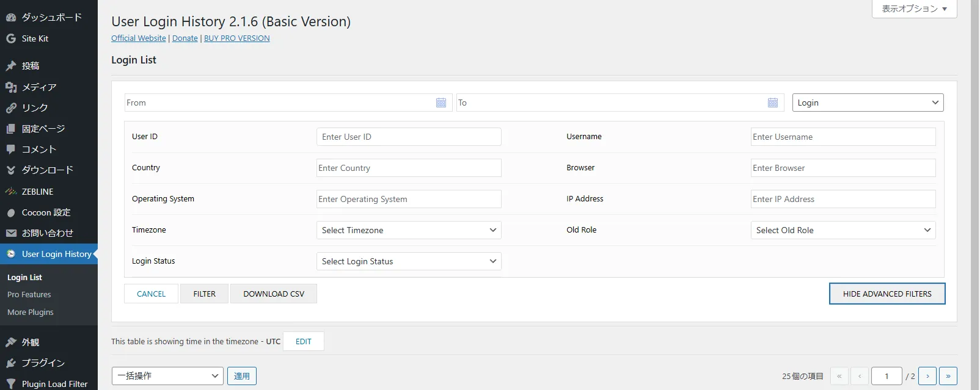Open Pro Features submenu item
This screenshot has height=390, width=980.
[x=29, y=294]
